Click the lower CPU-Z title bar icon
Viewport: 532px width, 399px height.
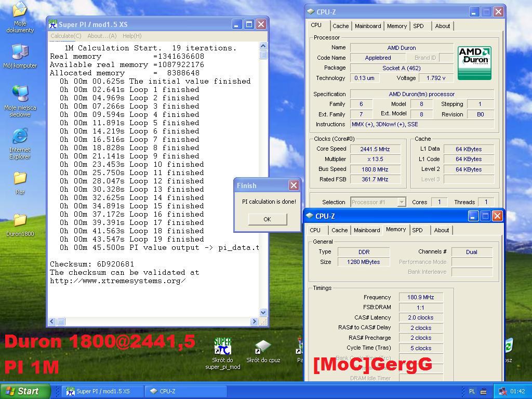[x=310, y=216]
